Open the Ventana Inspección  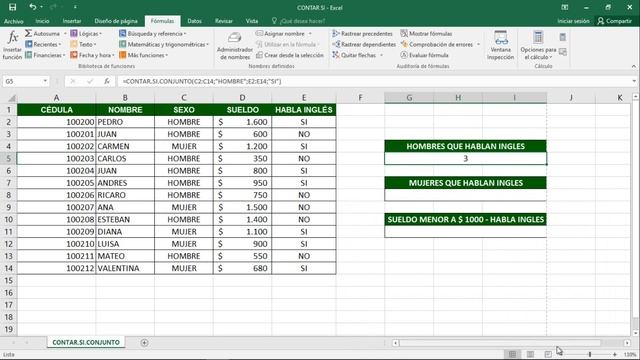click(x=500, y=46)
